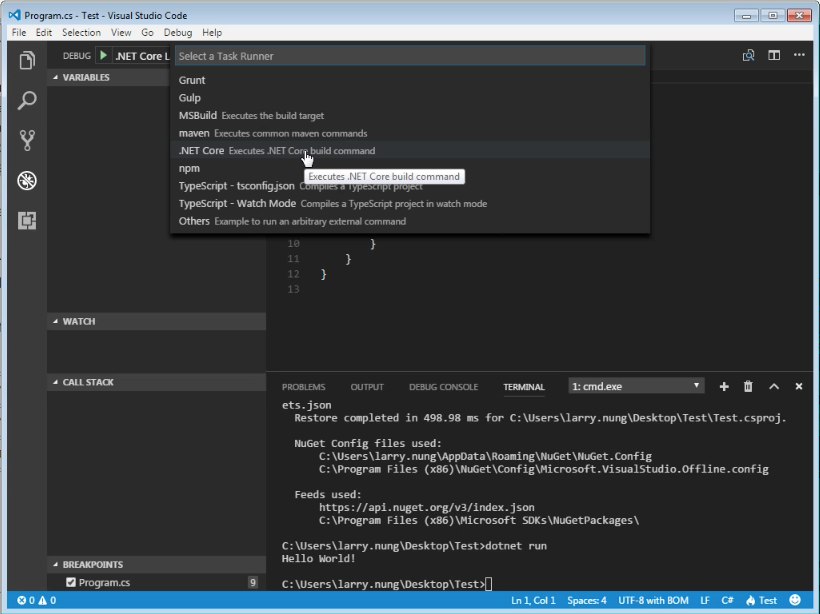The height and width of the screenshot is (614, 820).
Task: Open the Debug view icon
Action: [27, 180]
